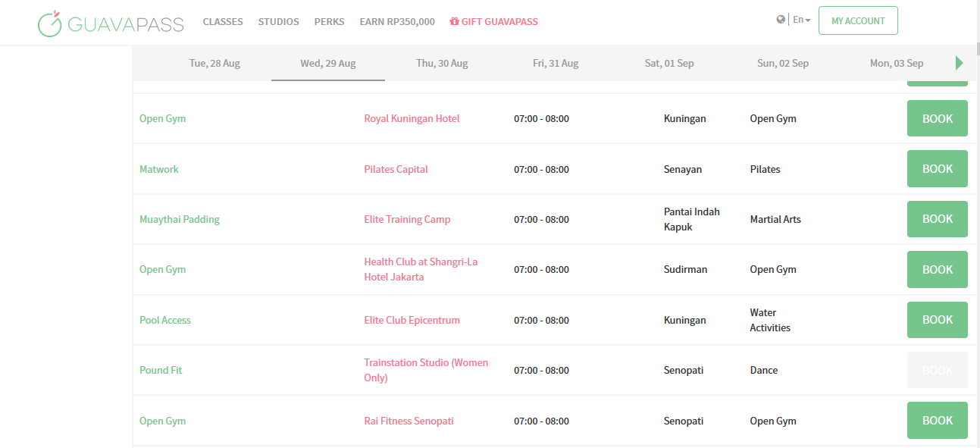The width and height of the screenshot is (980, 448).
Task: Select the Thu, 30 Aug date tab
Action: (442, 63)
